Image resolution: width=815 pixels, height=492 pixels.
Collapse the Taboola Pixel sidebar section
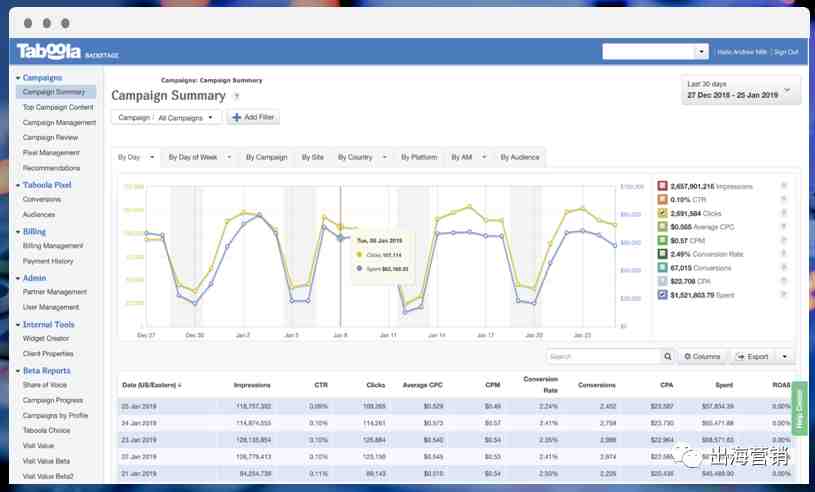coord(18,185)
